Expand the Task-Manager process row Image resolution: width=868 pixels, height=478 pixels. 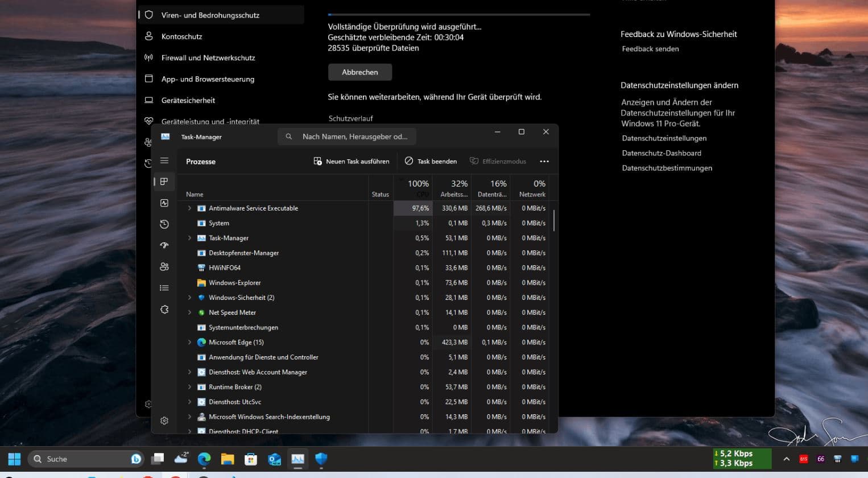coord(189,238)
